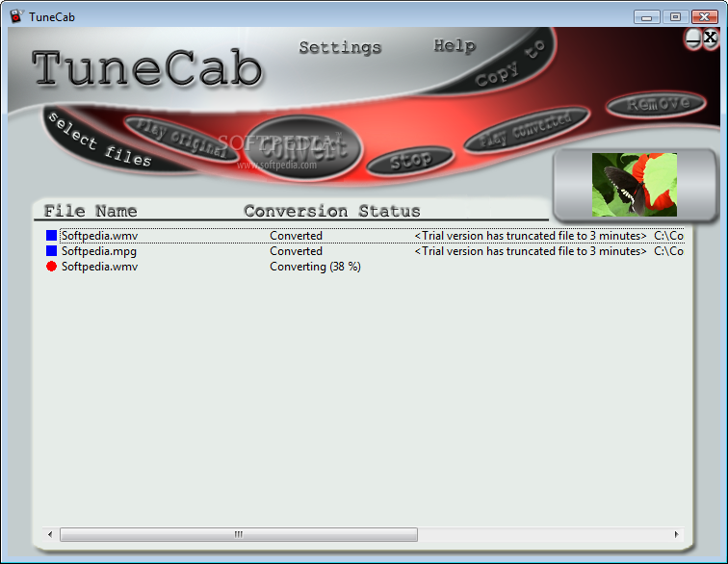Click the horizontal scrollbar right arrow

676,534
